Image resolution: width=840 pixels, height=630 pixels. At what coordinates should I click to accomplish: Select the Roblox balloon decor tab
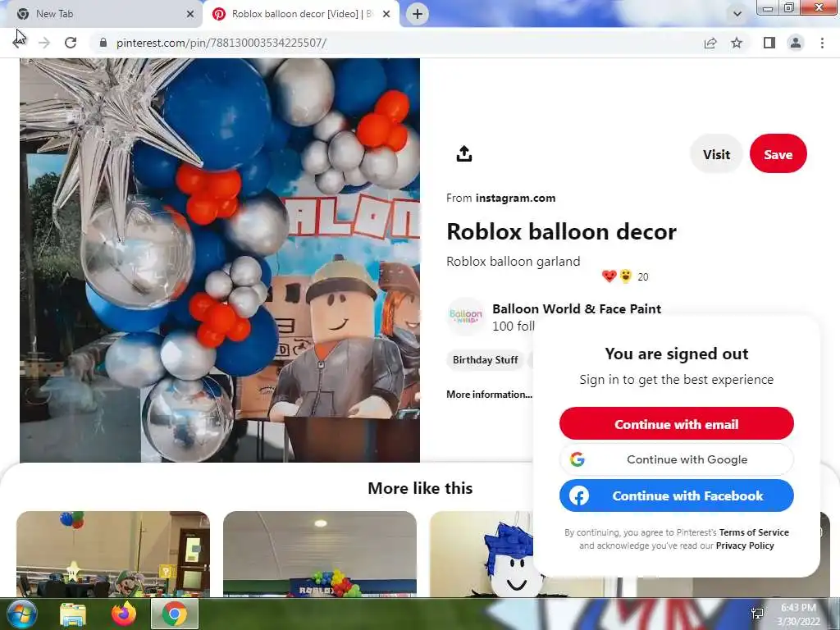coord(300,14)
